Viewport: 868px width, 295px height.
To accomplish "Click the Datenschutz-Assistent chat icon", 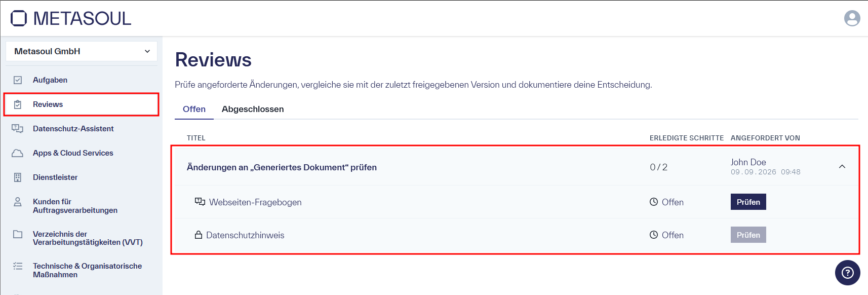I will (x=18, y=129).
